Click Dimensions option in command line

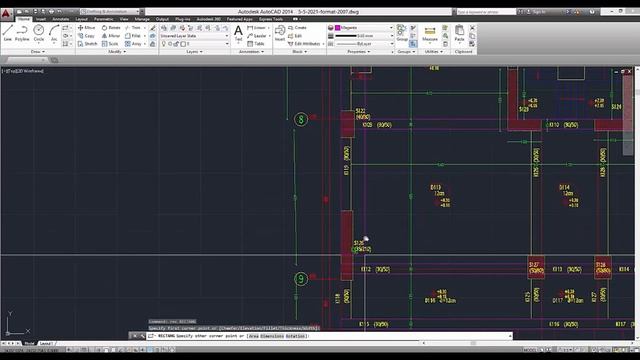click(x=272, y=336)
